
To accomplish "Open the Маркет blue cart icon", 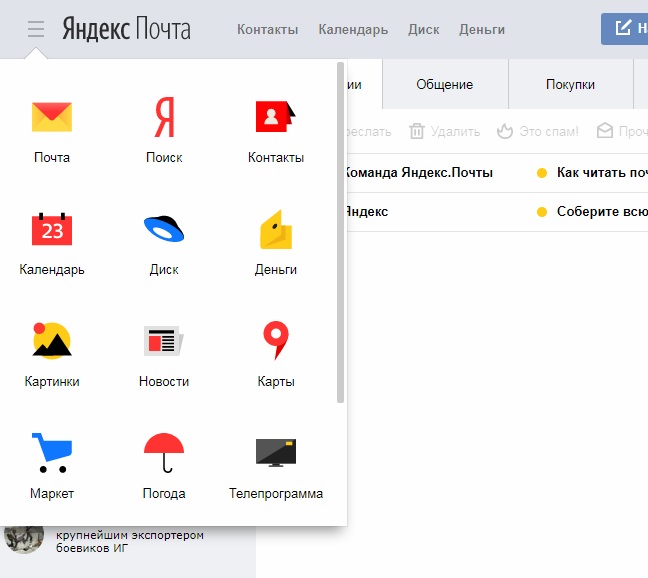I will [52, 452].
